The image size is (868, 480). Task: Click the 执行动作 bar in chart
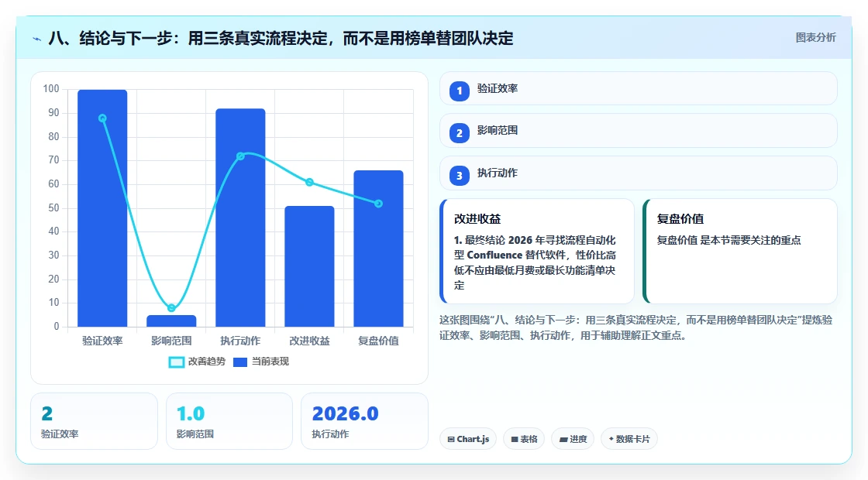(240, 218)
